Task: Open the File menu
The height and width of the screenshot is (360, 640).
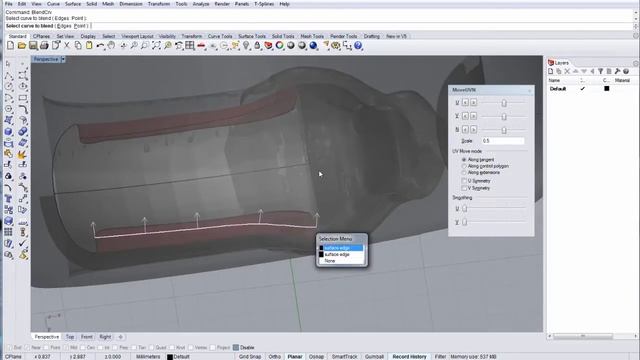Action: pyautogui.click(x=9, y=4)
